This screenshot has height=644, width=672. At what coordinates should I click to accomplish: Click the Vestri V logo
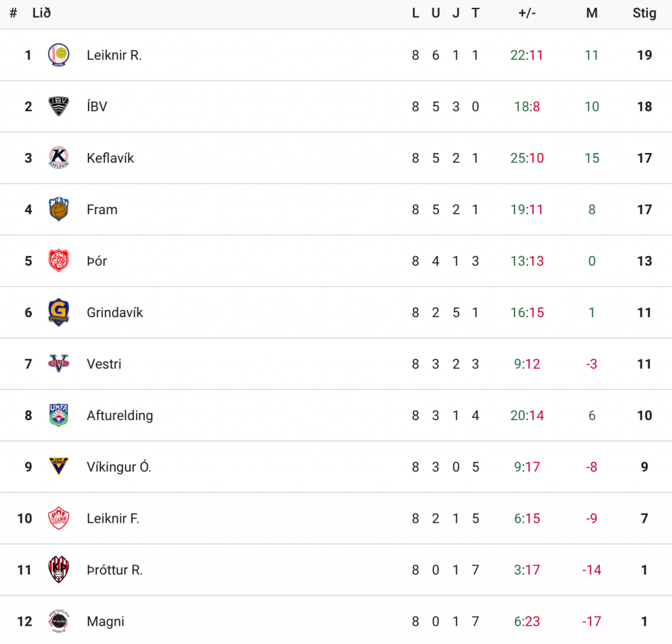pos(58,364)
